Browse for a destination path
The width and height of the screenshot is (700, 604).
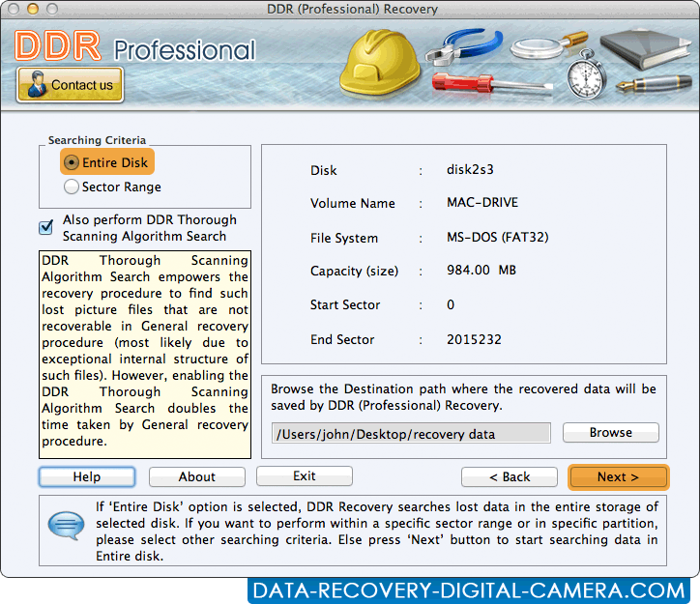coord(611,432)
